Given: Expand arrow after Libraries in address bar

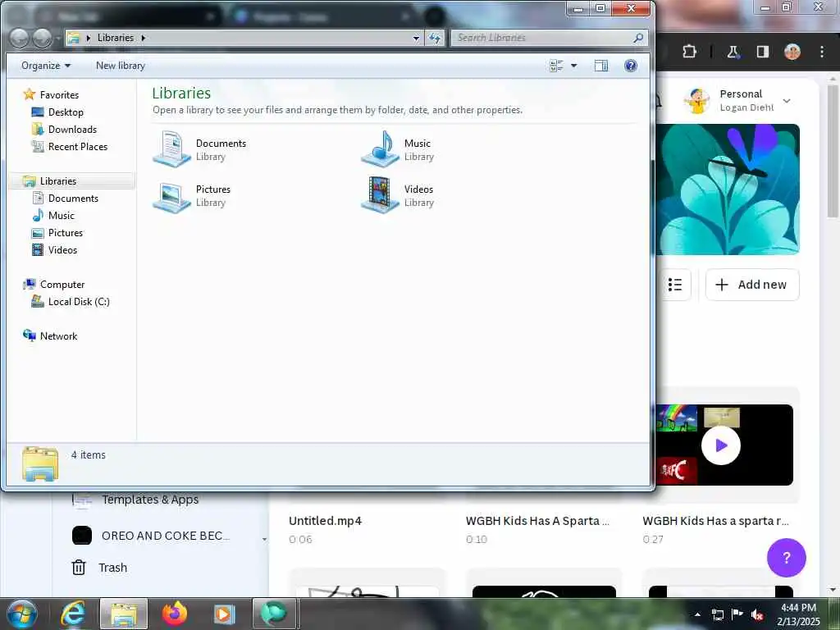Looking at the screenshot, I should click(x=143, y=38).
